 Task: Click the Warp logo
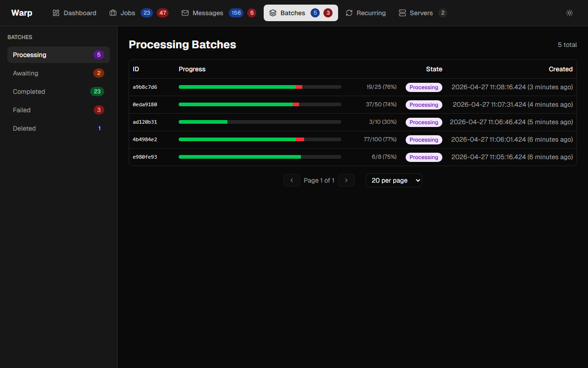click(22, 13)
